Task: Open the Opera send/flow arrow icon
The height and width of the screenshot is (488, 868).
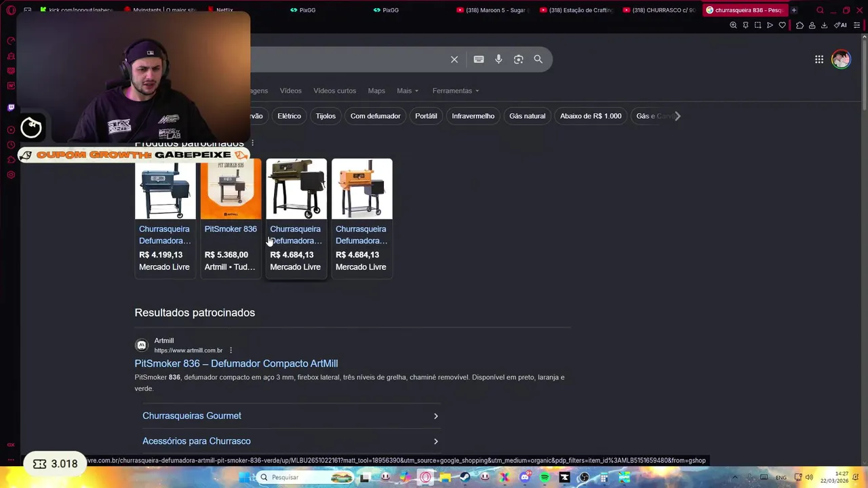Action: pos(770,25)
